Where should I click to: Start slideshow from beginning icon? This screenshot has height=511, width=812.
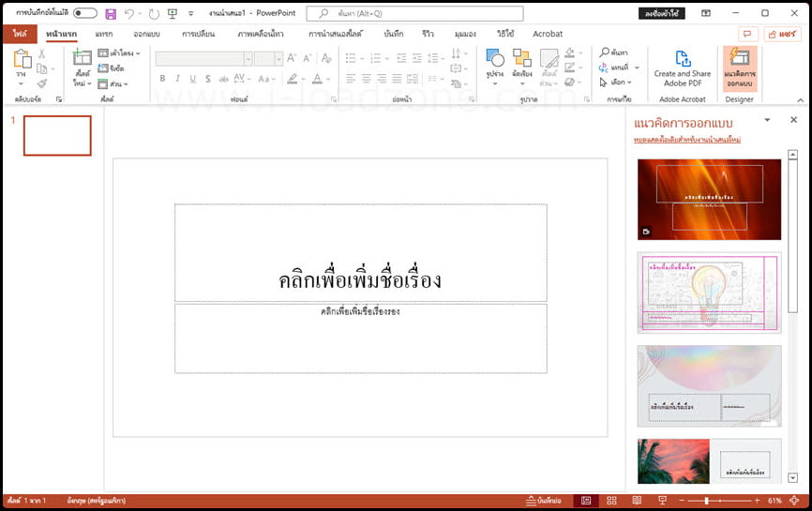[x=173, y=14]
